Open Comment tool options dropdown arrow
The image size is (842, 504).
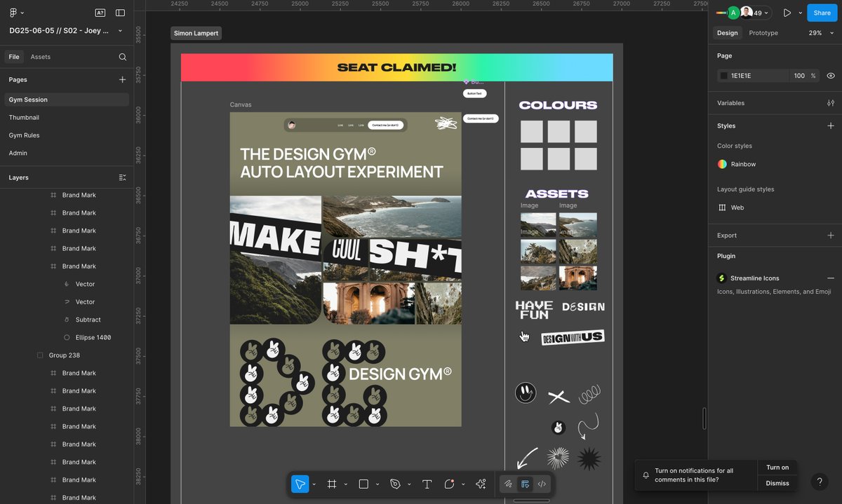[462, 484]
